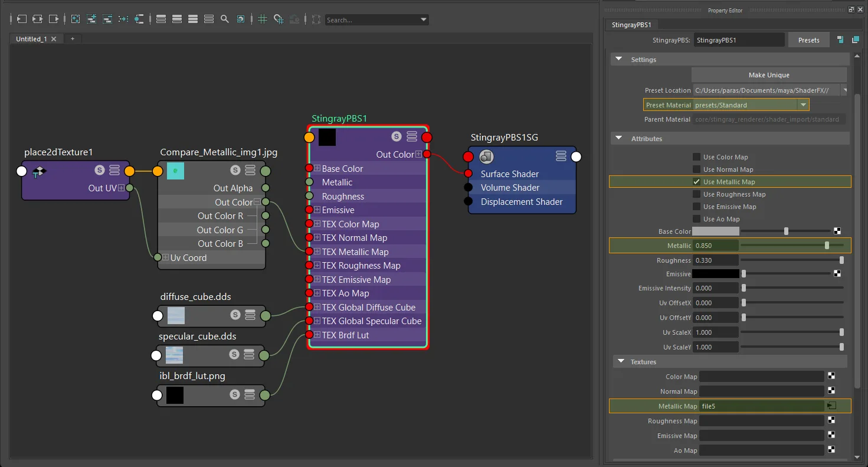This screenshot has width=868, height=467.
Task: Add a new node editor tab
Action: [73, 38]
